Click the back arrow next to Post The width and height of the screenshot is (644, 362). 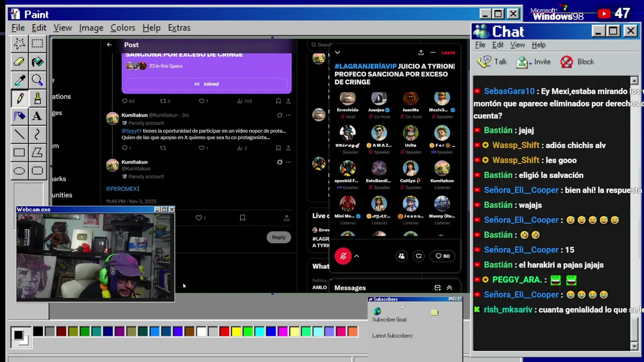point(109,45)
